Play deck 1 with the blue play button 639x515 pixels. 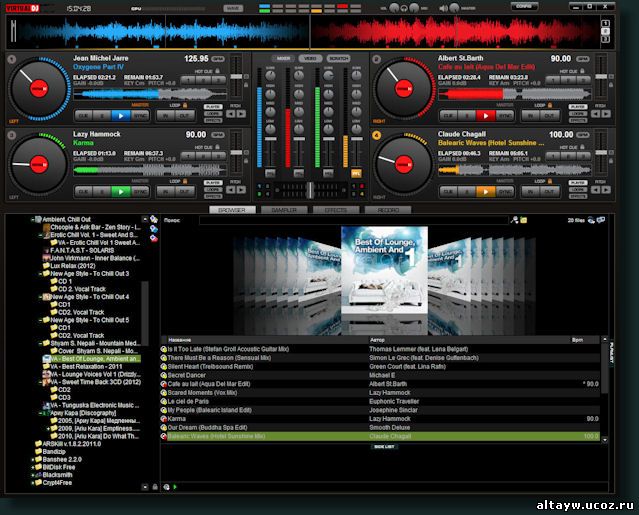pos(121,116)
